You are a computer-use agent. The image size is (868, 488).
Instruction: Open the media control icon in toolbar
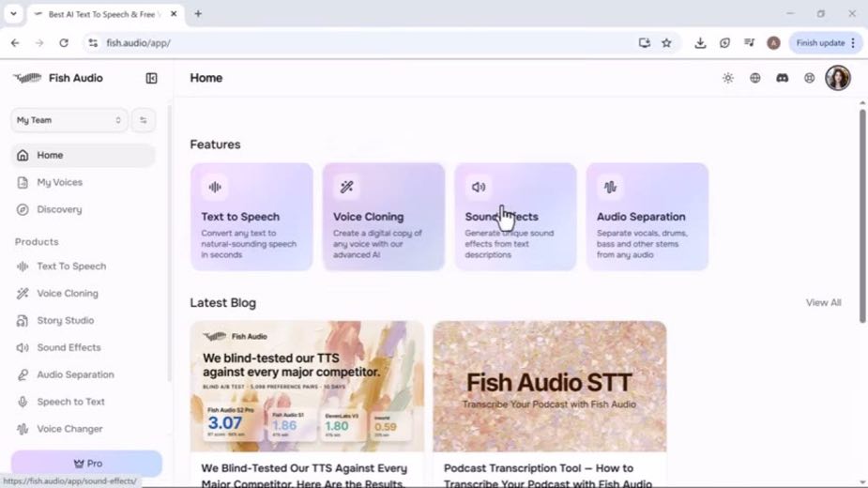pyautogui.click(x=749, y=42)
